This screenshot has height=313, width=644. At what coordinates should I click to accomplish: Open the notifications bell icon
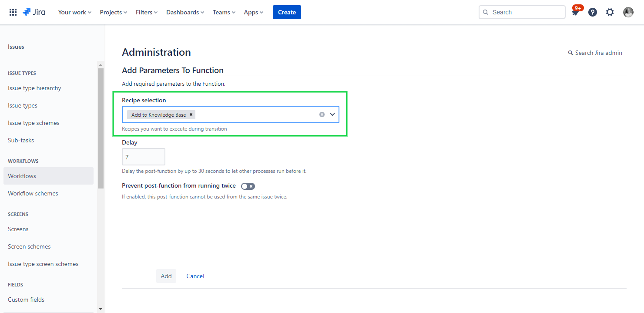click(x=575, y=13)
